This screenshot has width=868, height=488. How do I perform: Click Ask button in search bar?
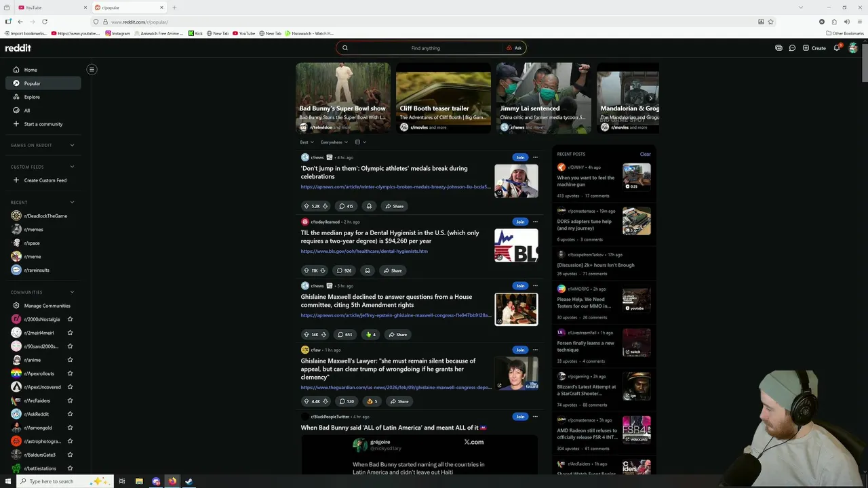coord(514,48)
